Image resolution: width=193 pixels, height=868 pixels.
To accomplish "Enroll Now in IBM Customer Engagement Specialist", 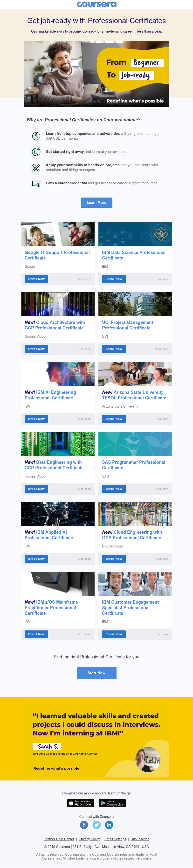I will click(x=114, y=634).
